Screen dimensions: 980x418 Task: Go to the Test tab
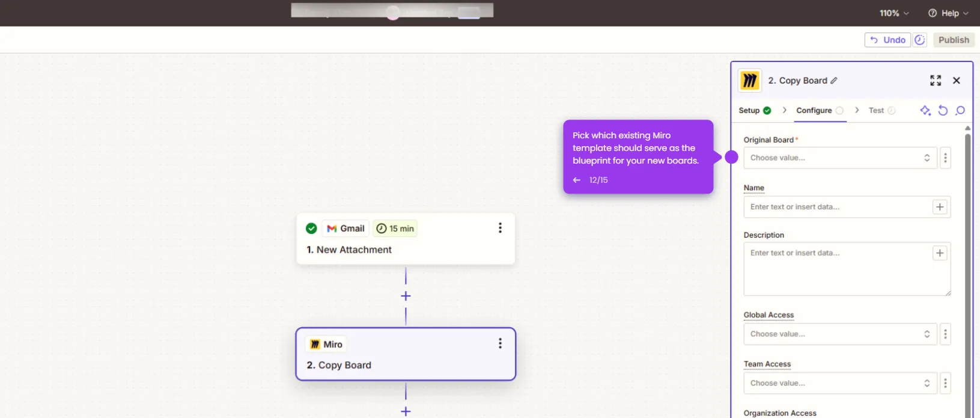pyautogui.click(x=881, y=110)
